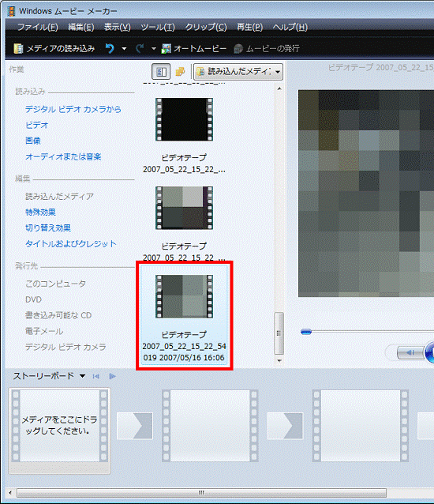Screen dimensions: 434x504
Task: Click オーディオまたは音楽 import link
Action: pyautogui.click(x=63, y=156)
